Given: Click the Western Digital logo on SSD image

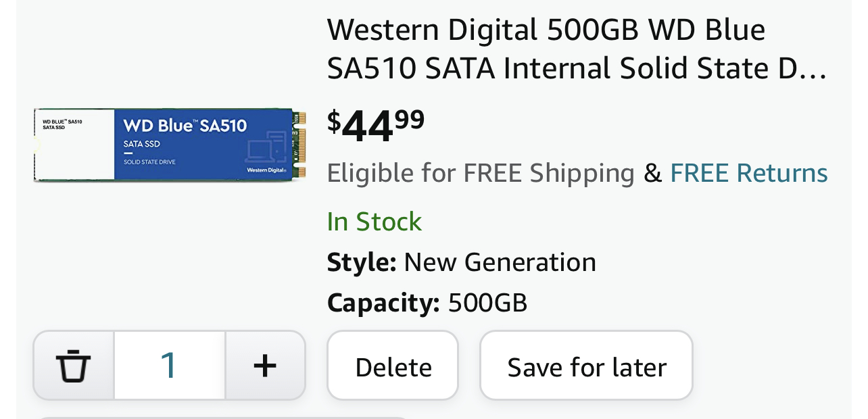Looking at the screenshot, I should [x=266, y=170].
